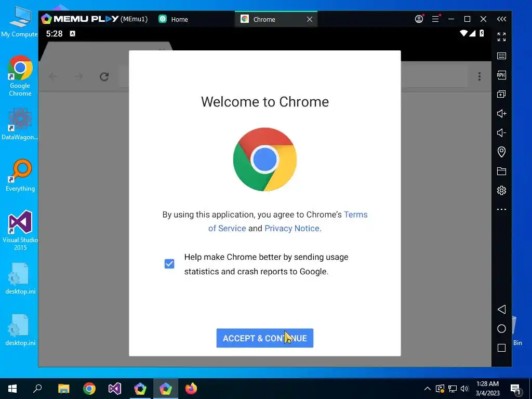Click Chrome's forward arrow behind dialog
This screenshot has height=399, width=532.
click(x=78, y=76)
